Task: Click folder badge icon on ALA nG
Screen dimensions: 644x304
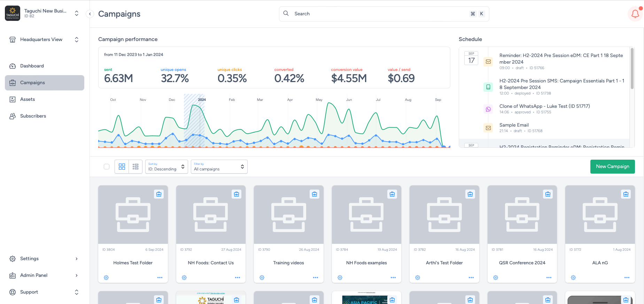Action: click(626, 194)
